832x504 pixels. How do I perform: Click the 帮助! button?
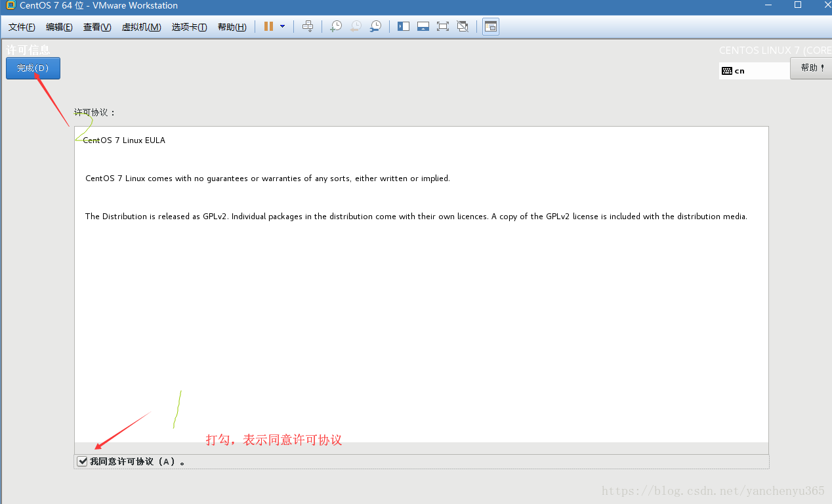(x=812, y=68)
